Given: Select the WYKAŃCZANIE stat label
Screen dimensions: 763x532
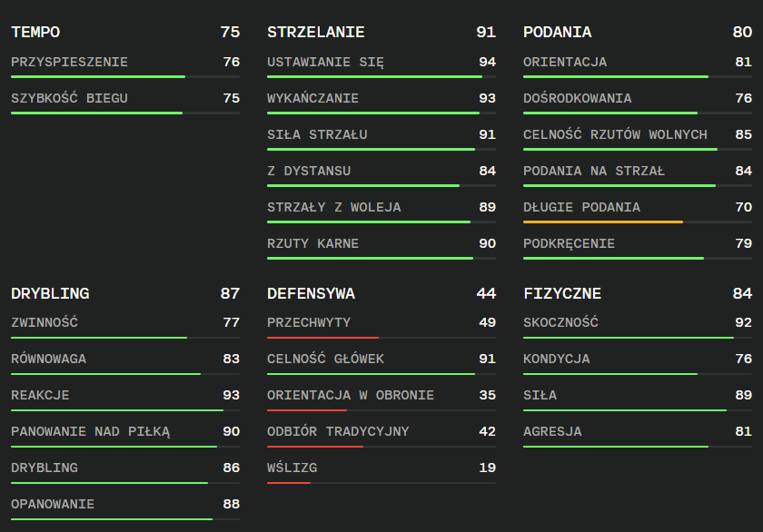Looking at the screenshot, I should click(312, 99).
